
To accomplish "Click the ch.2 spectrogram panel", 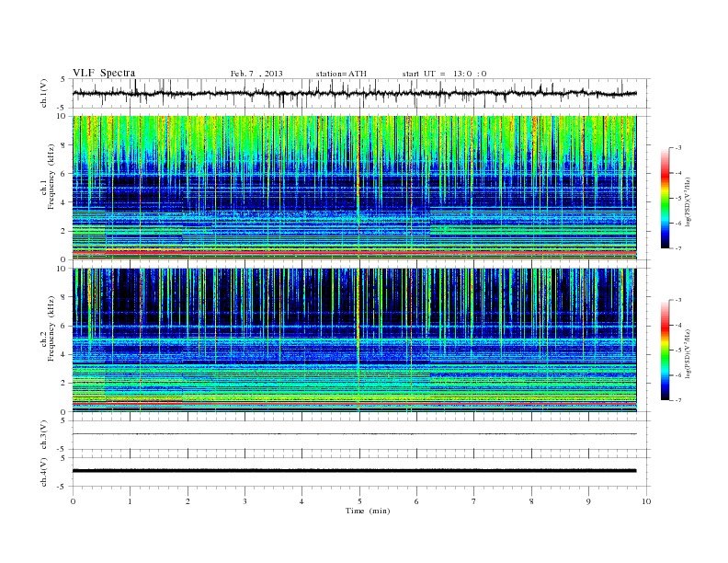I will point(355,340).
